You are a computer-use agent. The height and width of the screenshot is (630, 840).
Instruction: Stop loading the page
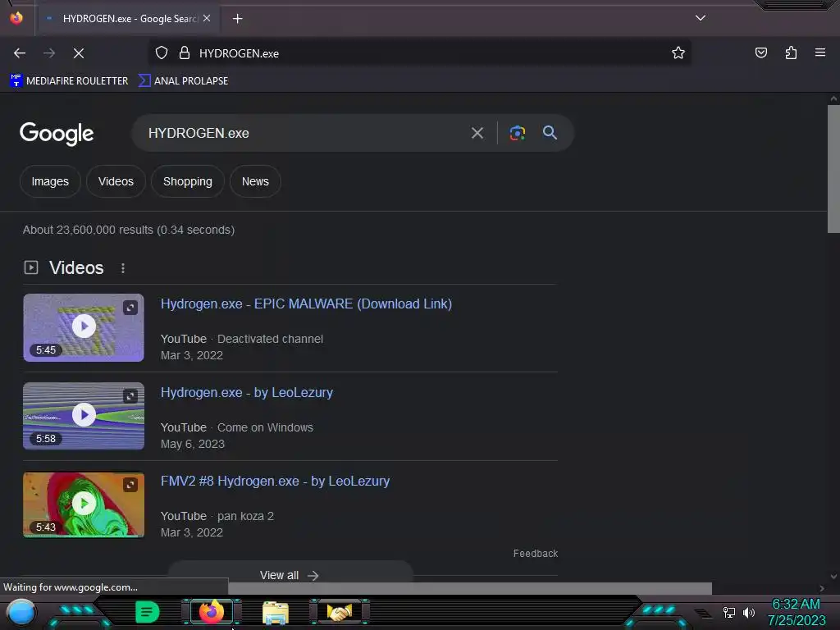[x=79, y=53]
